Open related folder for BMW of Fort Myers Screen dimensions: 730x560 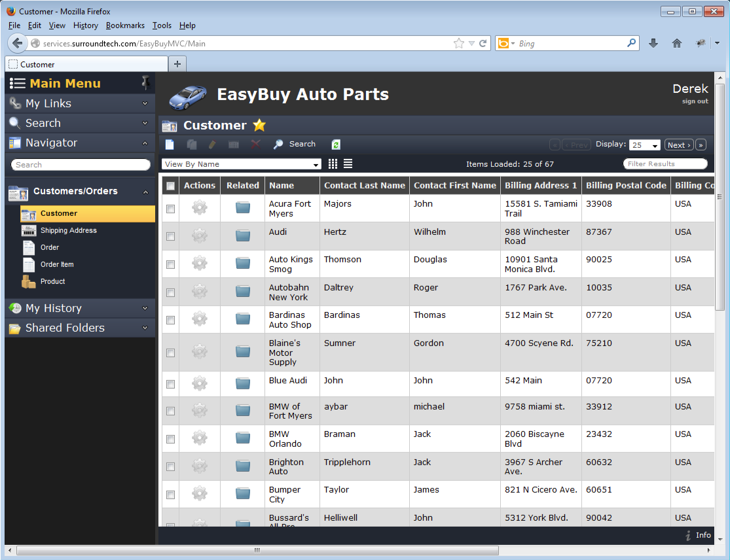click(x=242, y=410)
